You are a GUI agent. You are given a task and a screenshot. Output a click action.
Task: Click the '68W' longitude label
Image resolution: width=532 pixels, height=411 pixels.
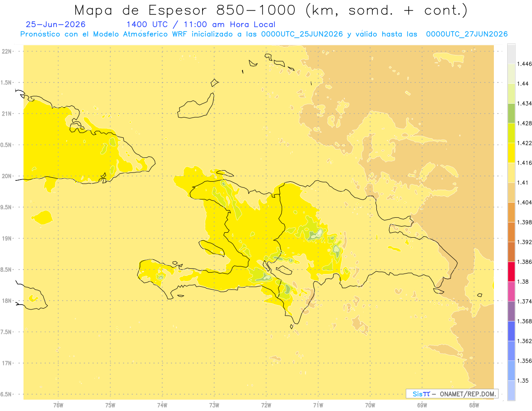click(x=474, y=405)
